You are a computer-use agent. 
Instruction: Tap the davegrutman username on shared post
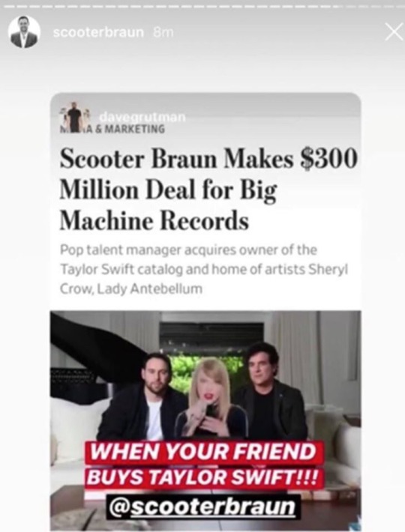[142, 118]
